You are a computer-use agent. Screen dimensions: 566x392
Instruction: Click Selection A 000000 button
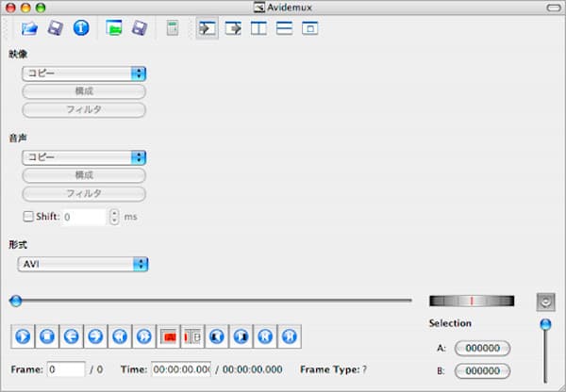(x=482, y=348)
